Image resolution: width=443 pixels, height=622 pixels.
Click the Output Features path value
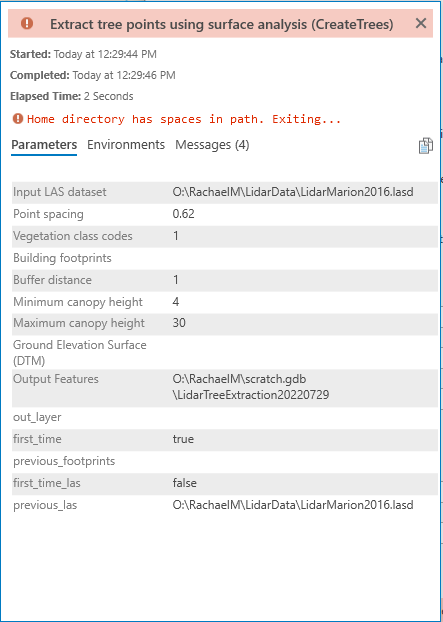pyautogui.click(x=251, y=387)
